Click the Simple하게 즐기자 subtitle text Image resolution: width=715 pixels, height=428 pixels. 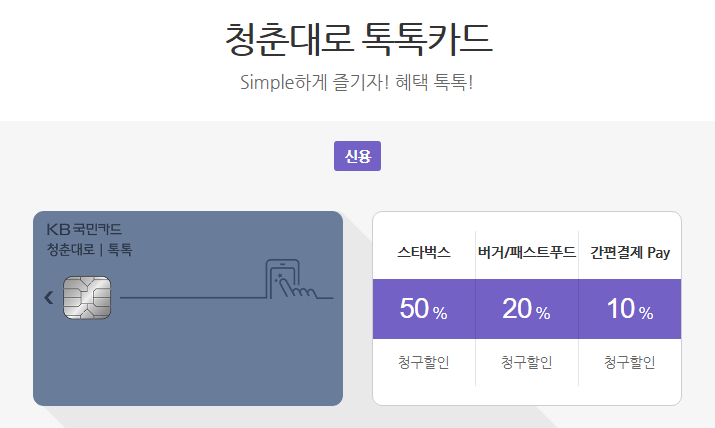click(357, 82)
